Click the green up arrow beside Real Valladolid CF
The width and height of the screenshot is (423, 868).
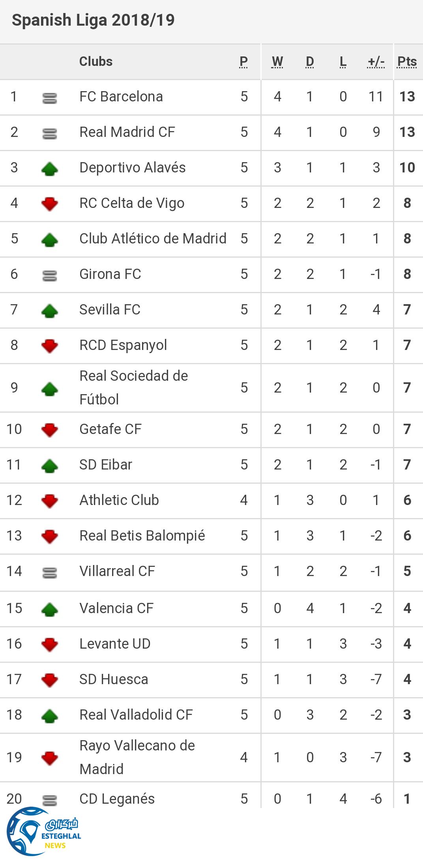pyautogui.click(x=50, y=716)
